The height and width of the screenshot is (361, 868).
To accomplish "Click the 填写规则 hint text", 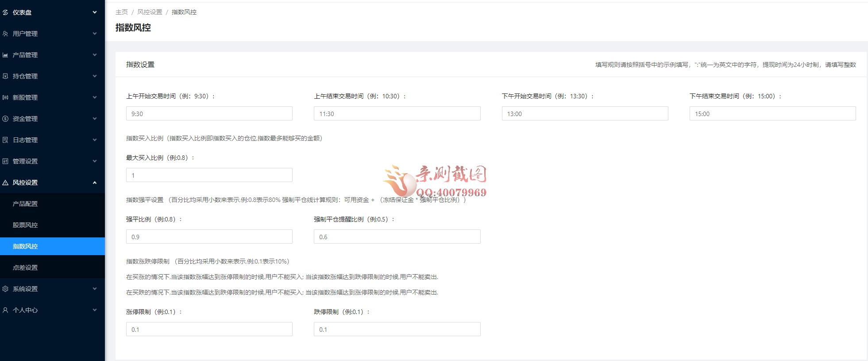I will coord(725,65).
